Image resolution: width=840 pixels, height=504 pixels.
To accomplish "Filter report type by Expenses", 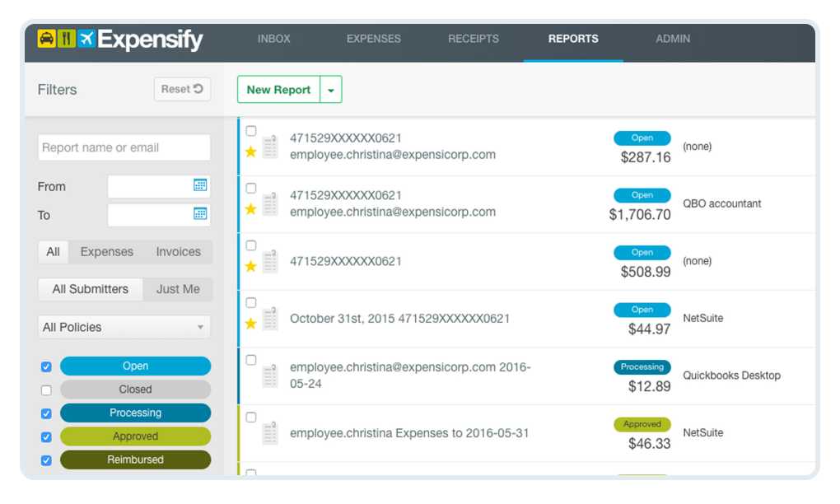I will point(106,252).
